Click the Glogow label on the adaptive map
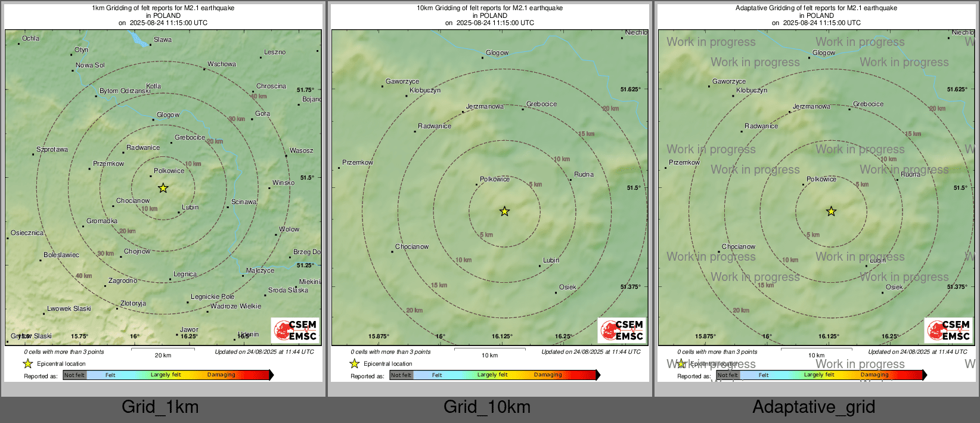980x423 pixels. tap(824, 53)
